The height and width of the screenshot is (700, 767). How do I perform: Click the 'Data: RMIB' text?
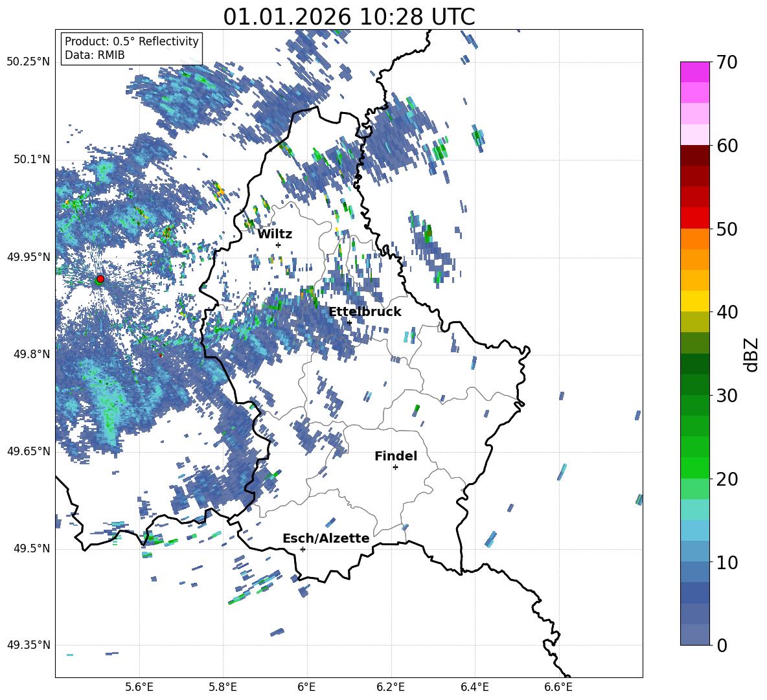click(95, 55)
